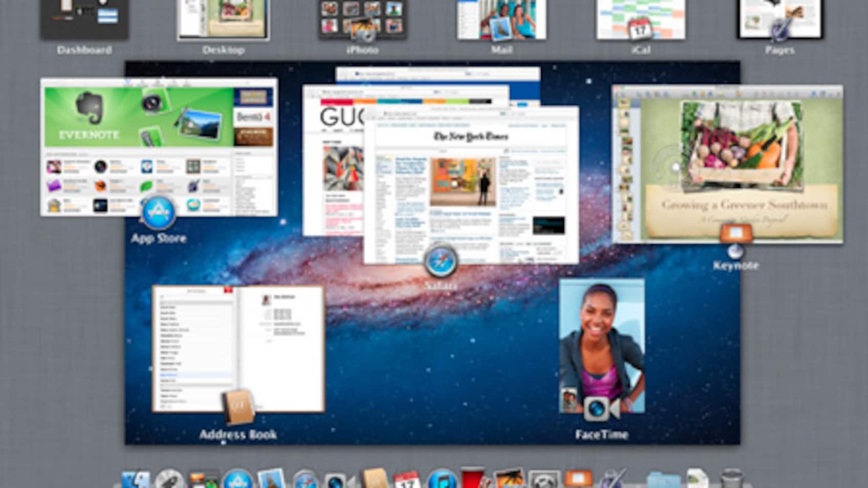This screenshot has height=488, width=868.
Task: Open Address Book icon in Dock
Action: [374, 478]
